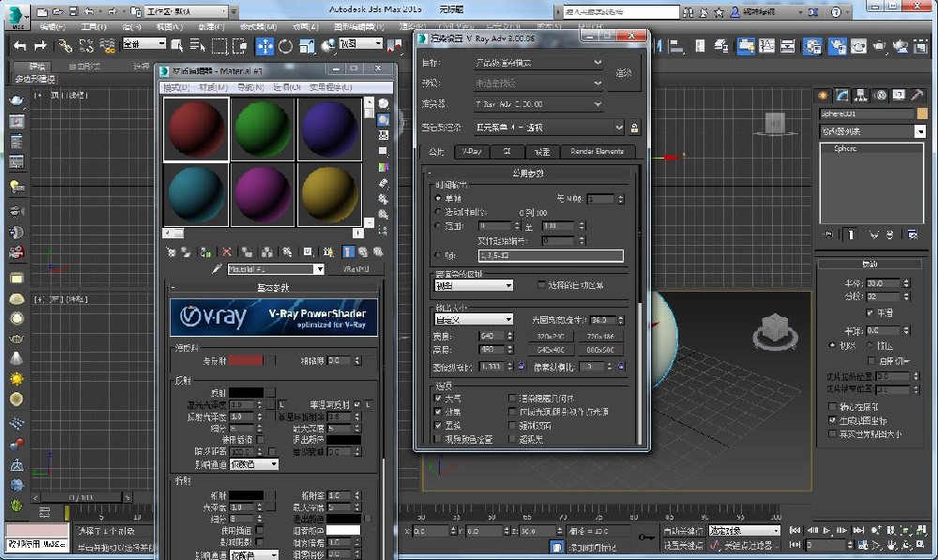Open the Navigation (N) menu in Material Editor
The width and height of the screenshot is (938, 560).
point(250,87)
